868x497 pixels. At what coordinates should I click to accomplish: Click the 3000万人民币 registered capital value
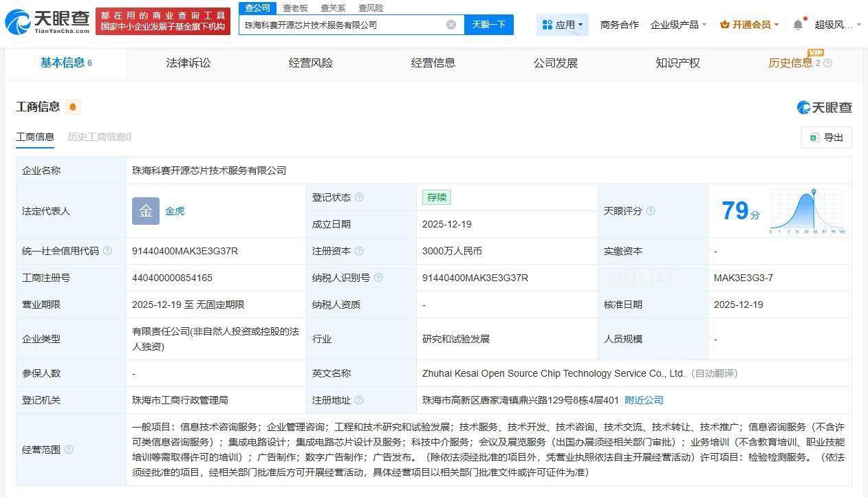pos(452,251)
